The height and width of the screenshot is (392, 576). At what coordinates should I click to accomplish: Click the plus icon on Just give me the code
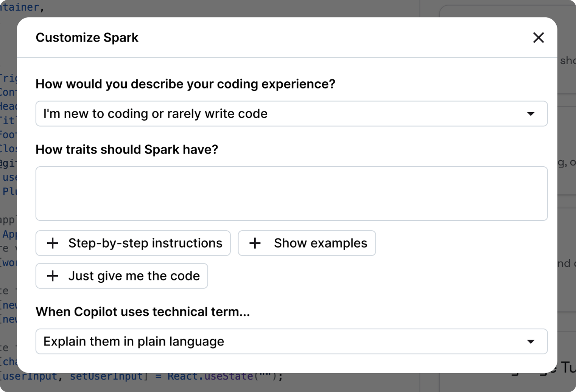tap(53, 276)
